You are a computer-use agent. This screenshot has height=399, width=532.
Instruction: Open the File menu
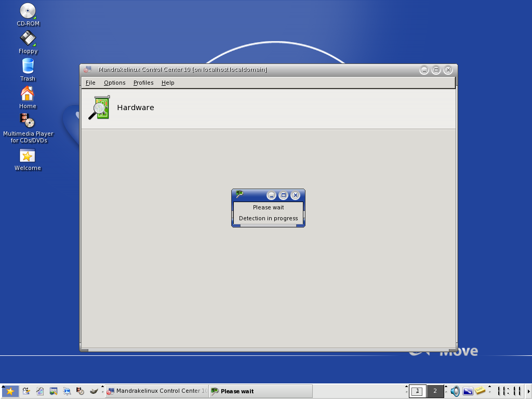click(90, 83)
